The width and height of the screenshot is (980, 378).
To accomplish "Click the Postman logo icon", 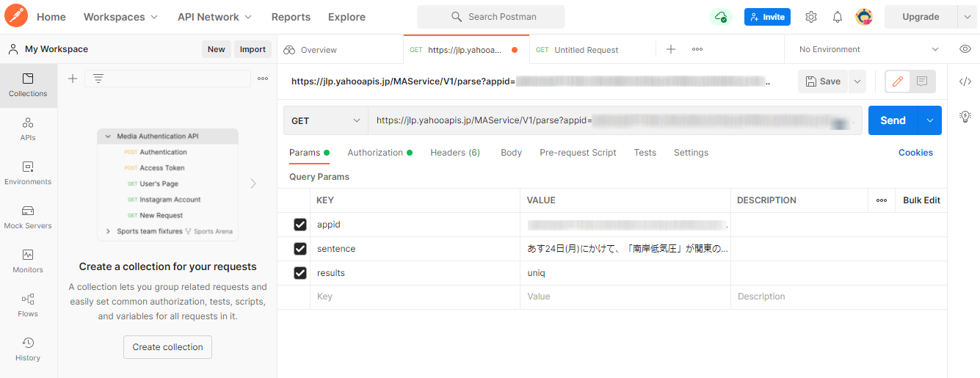I will pyautogui.click(x=15, y=16).
